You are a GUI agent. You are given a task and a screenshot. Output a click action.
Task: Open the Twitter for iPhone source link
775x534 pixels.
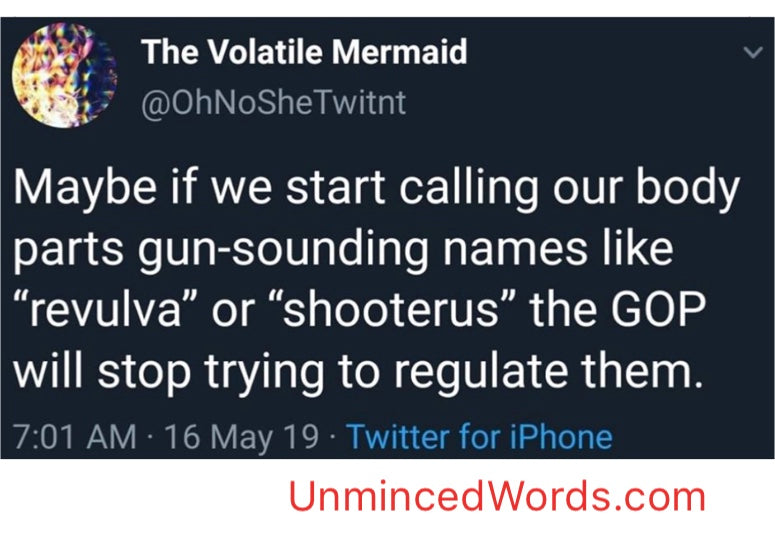coord(478,437)
